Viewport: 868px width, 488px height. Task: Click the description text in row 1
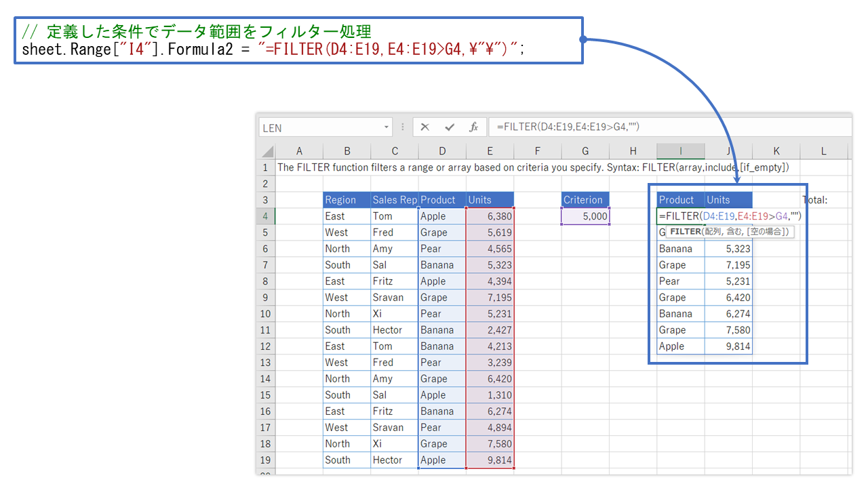533,167
